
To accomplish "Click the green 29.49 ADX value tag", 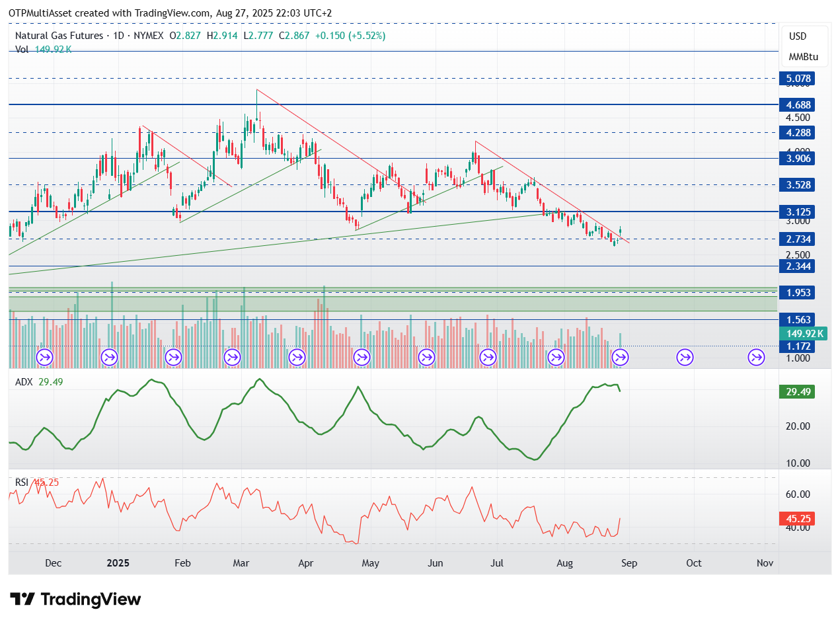I will click(797, 391).
